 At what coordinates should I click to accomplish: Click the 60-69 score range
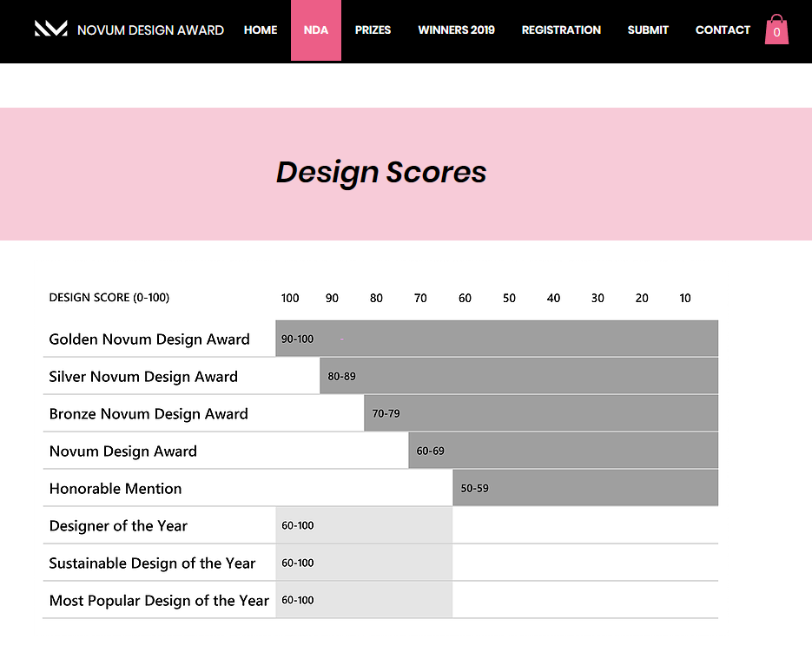point(431,451)
